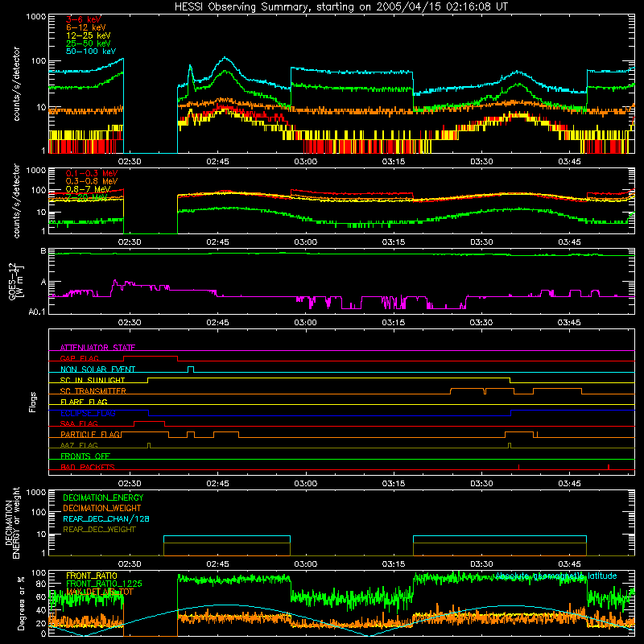Click the yellow FRONT_RATIO legend label
The height and width of the screenshot is (644, 644).
click(x=92, y=576)
